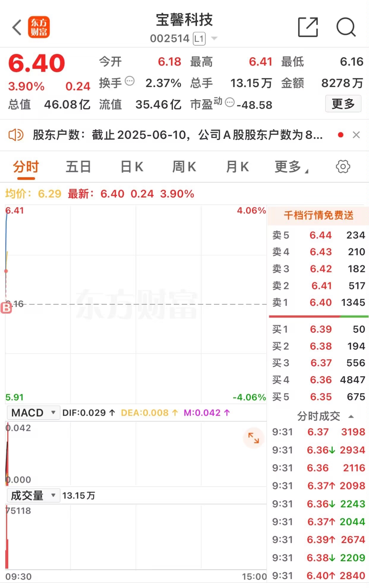This screenshot has width=369, height=588.
Task: Tap info icon beside 市盈动
Action: (x=230, y=103)
